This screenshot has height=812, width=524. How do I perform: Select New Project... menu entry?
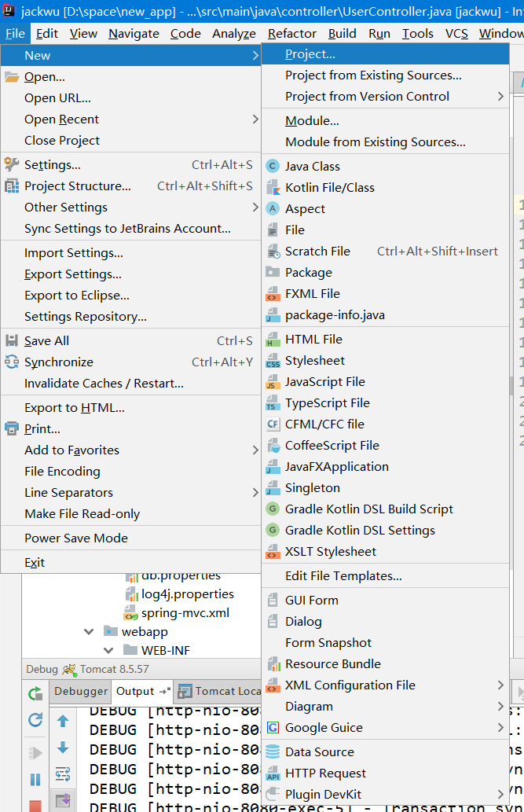tap(385, 54)
